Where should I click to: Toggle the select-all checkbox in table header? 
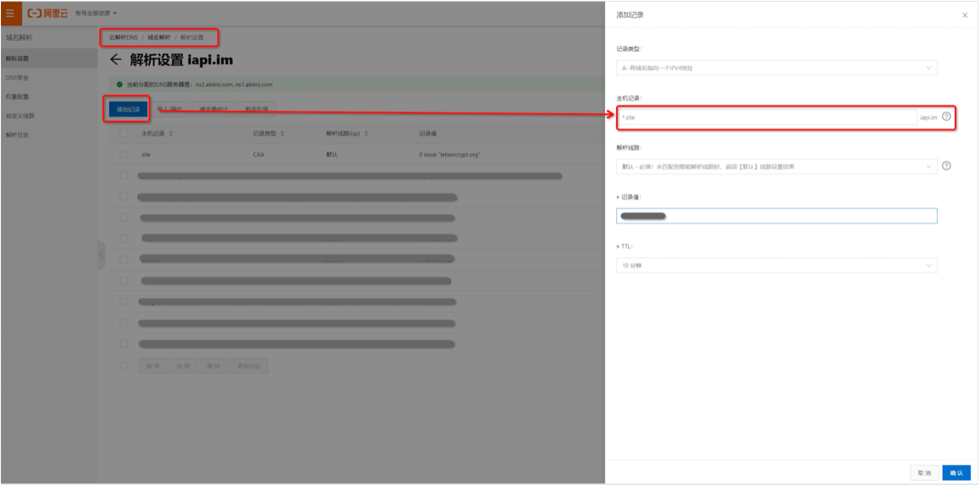pyautogui.click(x=124, y=134)
